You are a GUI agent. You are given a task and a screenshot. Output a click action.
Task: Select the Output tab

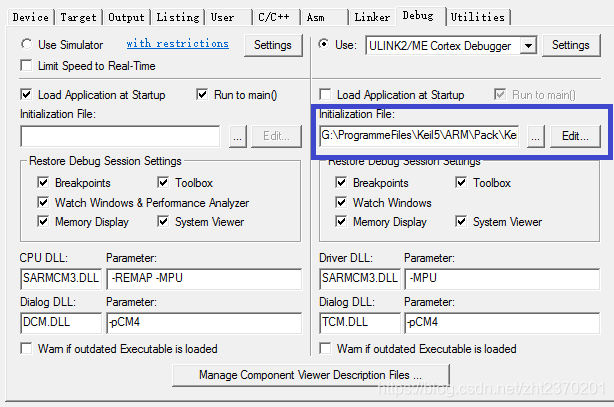(126, 17)
